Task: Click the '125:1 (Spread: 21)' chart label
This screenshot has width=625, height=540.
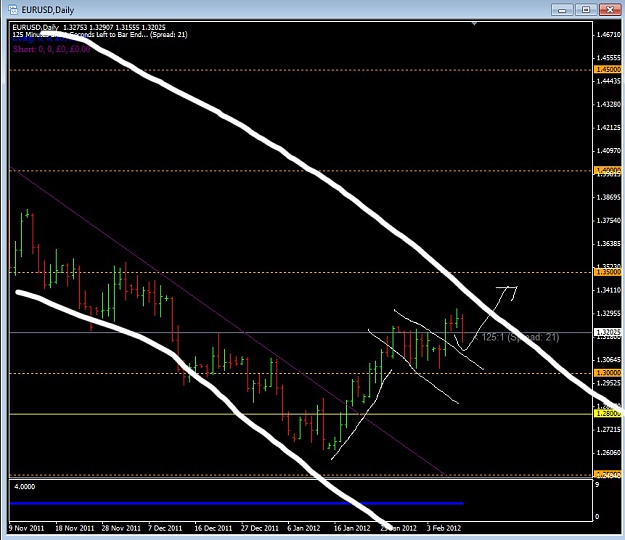Action: click(520, 338)
